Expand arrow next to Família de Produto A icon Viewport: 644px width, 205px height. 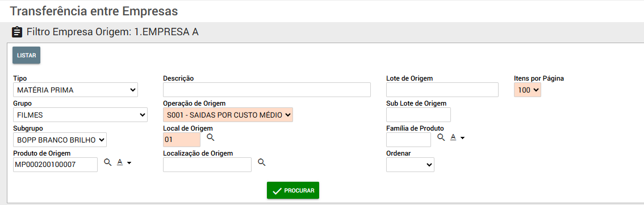tap(462, 139)
